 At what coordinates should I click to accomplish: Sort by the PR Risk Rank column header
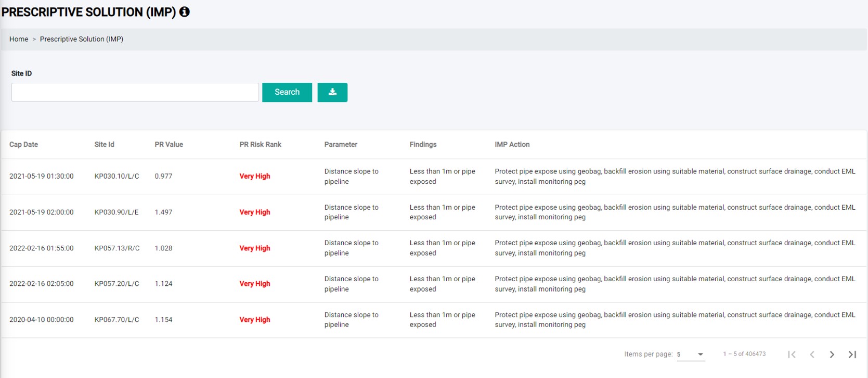click(x=260, y=145)
